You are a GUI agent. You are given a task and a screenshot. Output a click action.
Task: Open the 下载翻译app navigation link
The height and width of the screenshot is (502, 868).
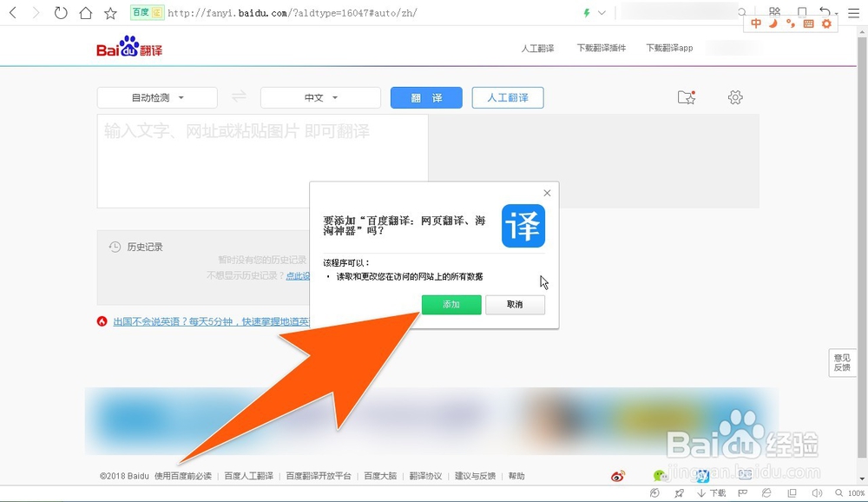point(669,49)
